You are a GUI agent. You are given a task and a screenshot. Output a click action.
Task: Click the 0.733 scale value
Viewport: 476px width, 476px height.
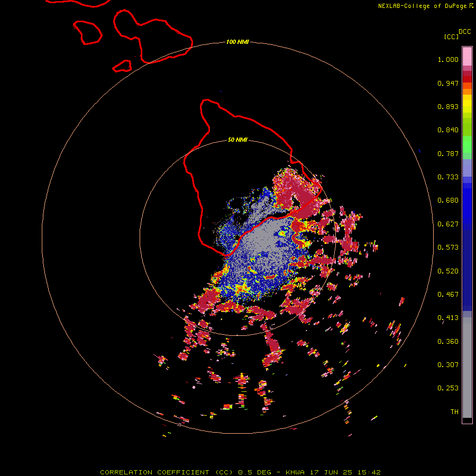click(x=448, y=177)
